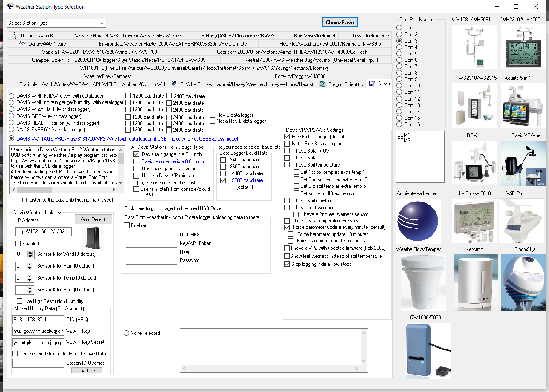
Task: Choose the Davis VP/Vue station image
Action: tap(523, 163)
